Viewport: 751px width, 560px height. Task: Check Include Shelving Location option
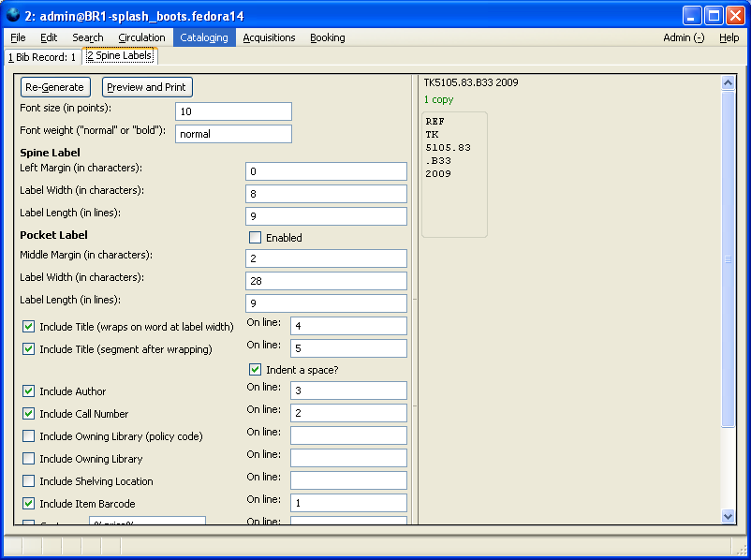pyautogui.click(x=29, y=481)
